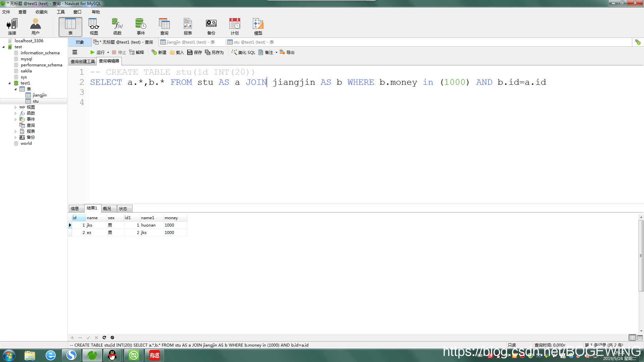Viewport: 644px width, 362px height.
Task: Expand the 视图 tree node
Action: [15, 107]
